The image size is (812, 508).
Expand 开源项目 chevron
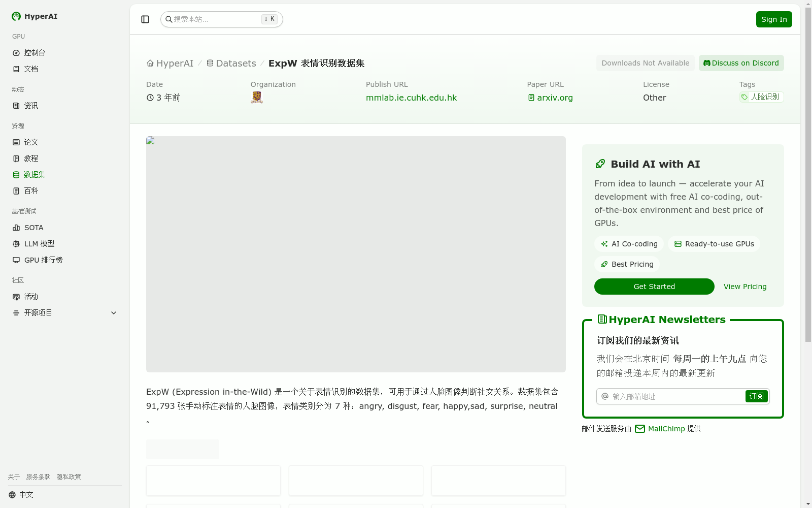click(x=114, y=313)
